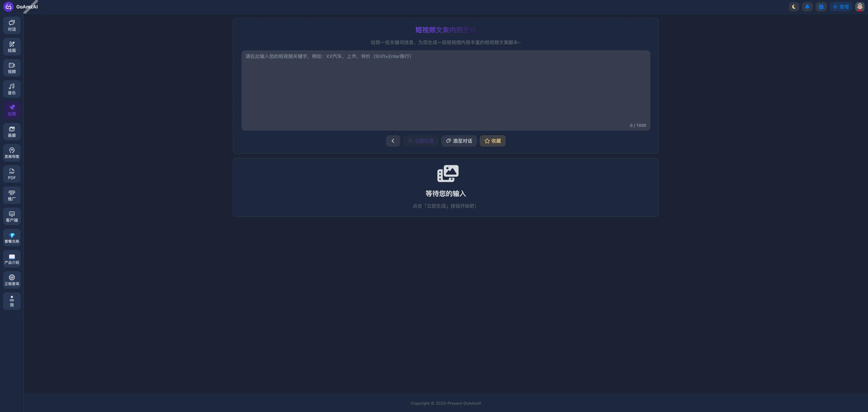Open the user avatar menu
This screenshot has height=412, width=868.
(x=860, y=7)
